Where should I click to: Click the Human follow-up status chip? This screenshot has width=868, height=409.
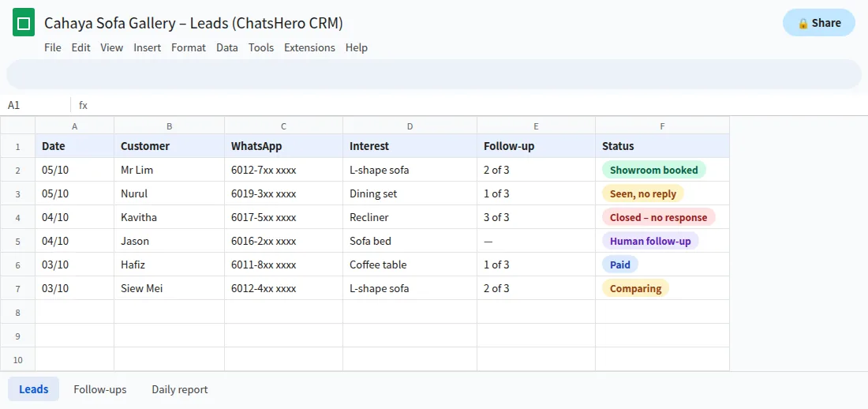click(x=650, y=241)
